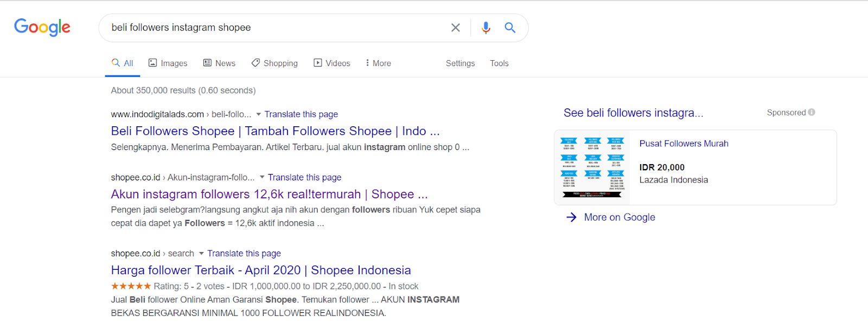Select the star rating of Harga follower result
Screen dimensions: 868x330
tap(131, 286)
